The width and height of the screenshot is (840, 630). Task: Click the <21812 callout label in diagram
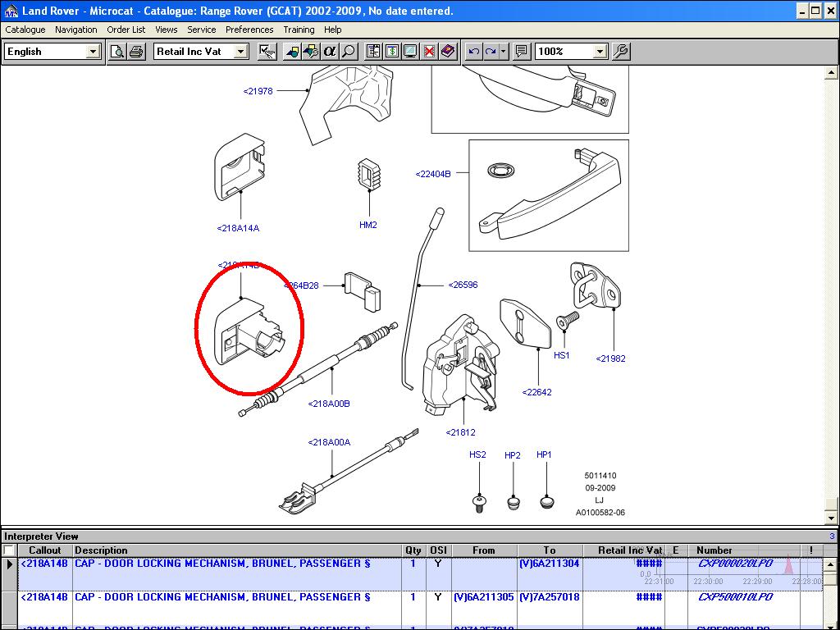(x=460, y=432)
